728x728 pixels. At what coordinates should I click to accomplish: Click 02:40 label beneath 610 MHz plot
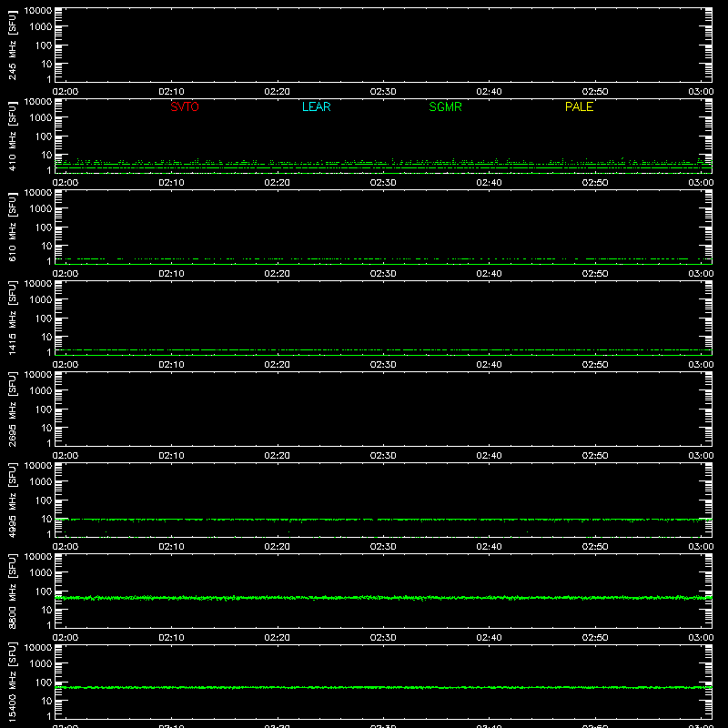tap(489, 274)
